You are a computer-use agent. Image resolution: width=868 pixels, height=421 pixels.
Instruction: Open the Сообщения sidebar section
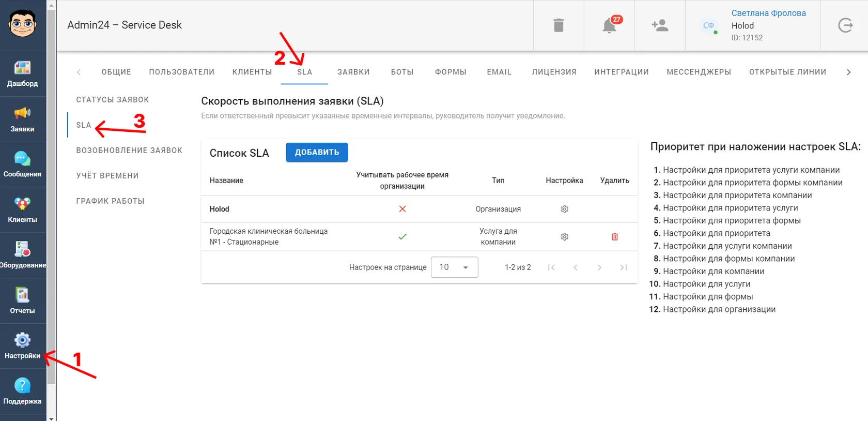[23, 164]
